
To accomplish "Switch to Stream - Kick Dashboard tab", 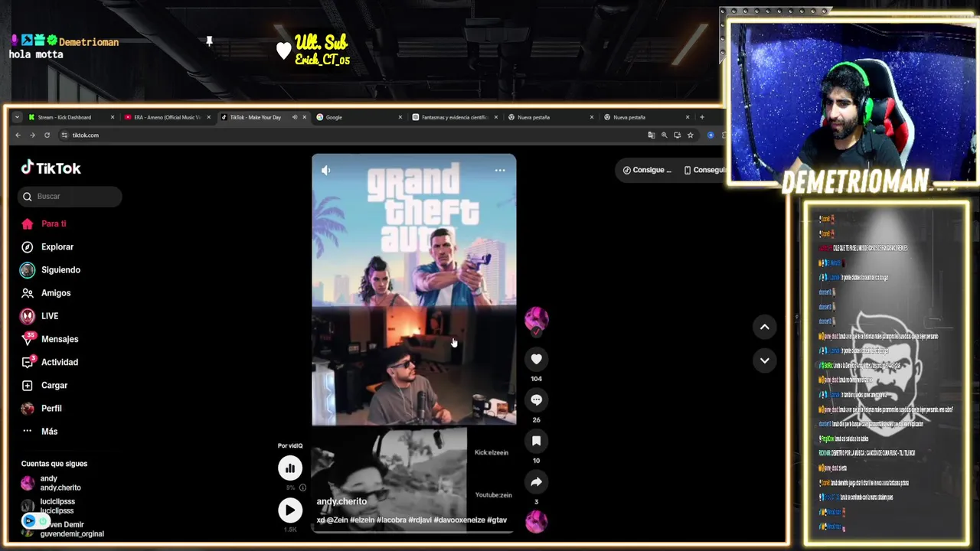I will (x=70, y=117).
